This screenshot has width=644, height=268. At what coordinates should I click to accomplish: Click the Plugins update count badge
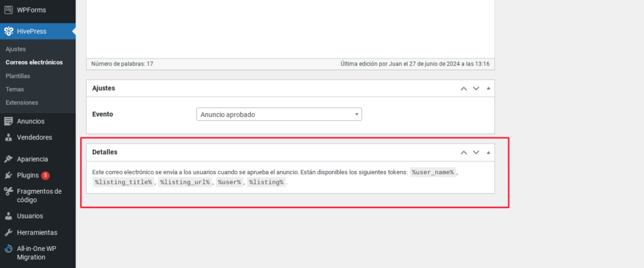[45, 176]
